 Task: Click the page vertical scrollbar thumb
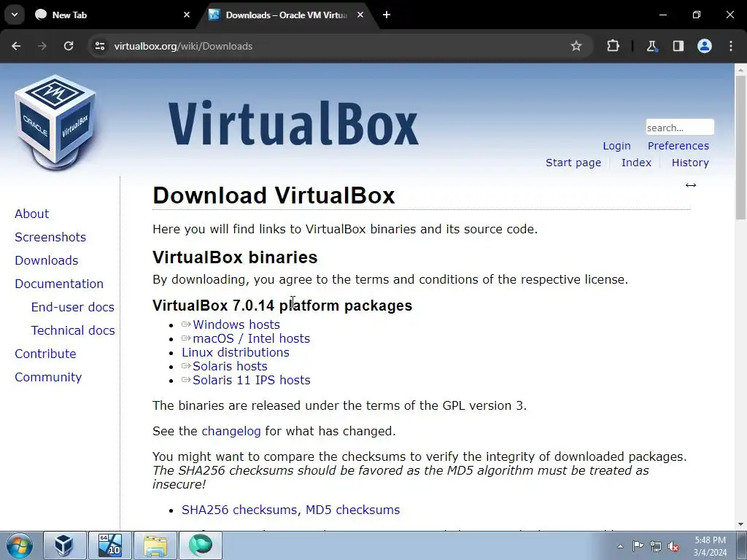click(740, 147)
